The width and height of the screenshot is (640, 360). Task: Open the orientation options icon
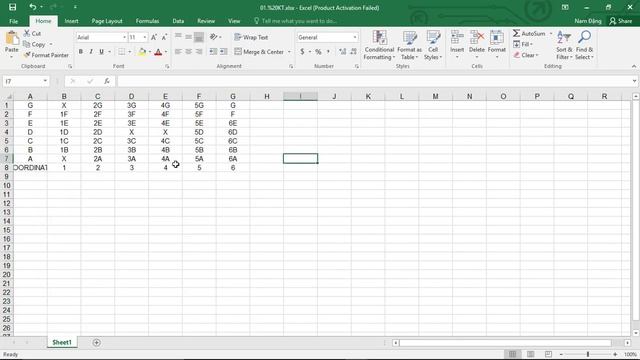[x=214, y=37]
